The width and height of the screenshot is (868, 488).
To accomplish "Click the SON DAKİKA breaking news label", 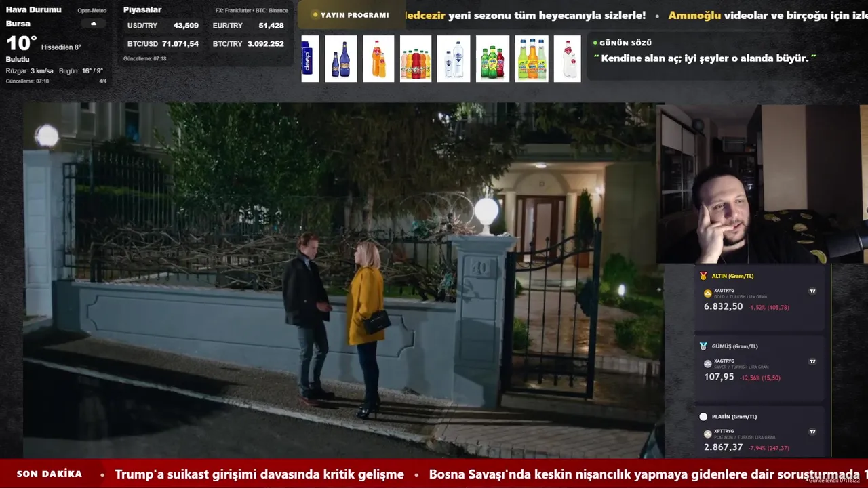I will (x=50, y=474).
